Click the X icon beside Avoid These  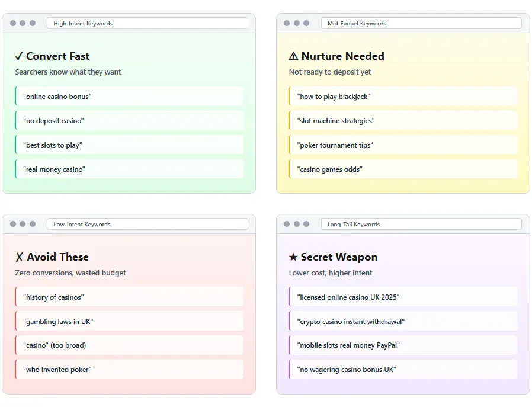coord(19,257)
